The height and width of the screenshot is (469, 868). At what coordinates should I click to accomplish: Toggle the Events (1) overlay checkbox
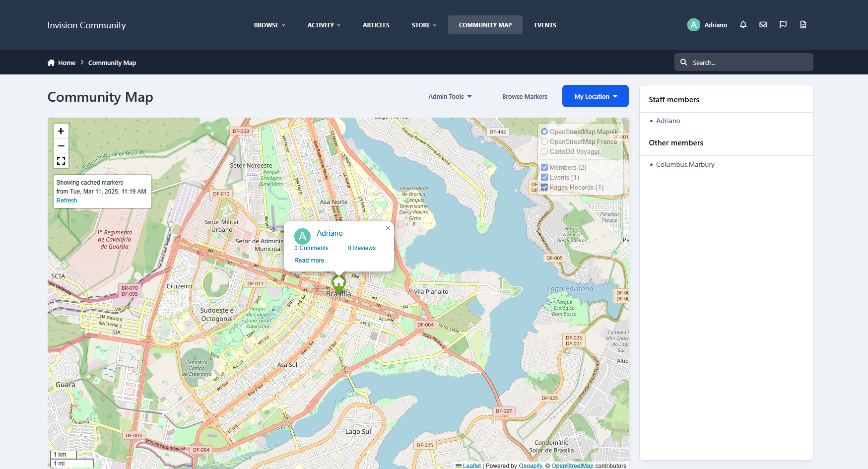544,177
